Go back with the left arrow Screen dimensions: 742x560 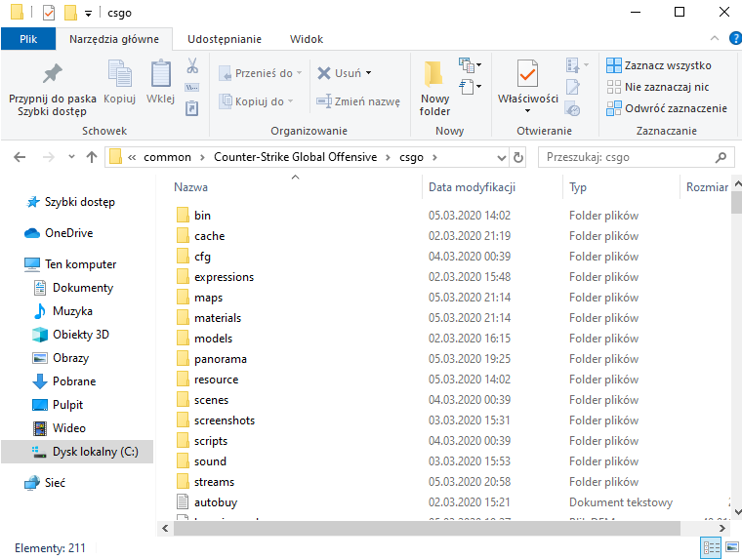pyautogui.click(x=20, y=157)
